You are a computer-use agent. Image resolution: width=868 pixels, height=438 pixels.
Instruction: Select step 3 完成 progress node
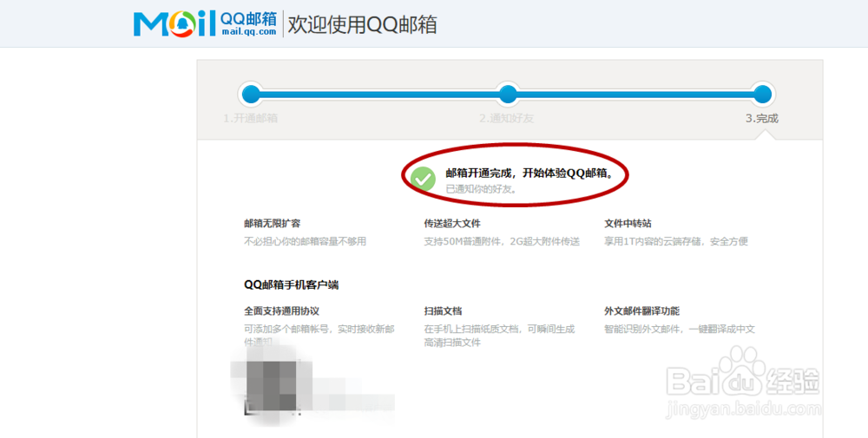(762, 94)
